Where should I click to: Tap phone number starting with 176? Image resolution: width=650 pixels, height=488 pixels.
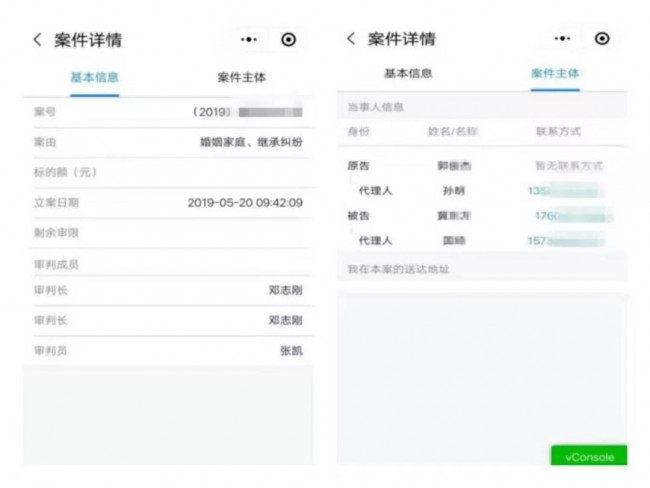(574, 216)
